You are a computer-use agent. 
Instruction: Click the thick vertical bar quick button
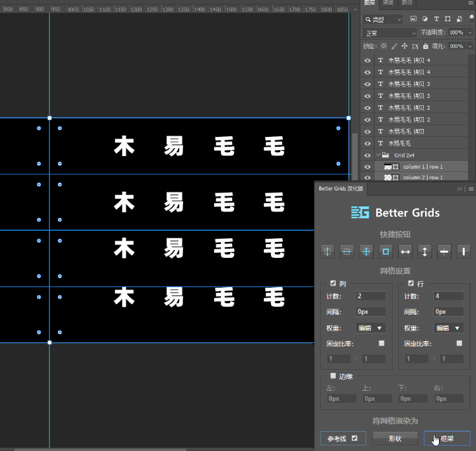463,251
